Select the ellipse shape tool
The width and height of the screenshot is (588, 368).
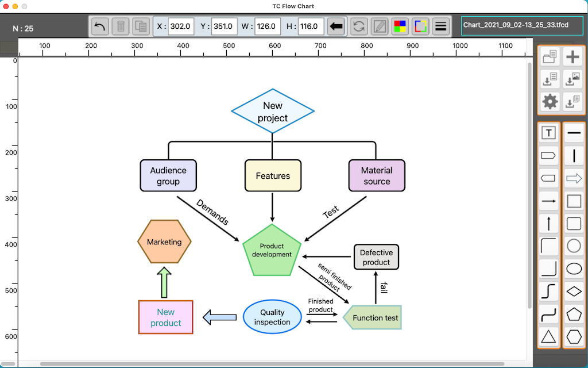tap(574, 269)
